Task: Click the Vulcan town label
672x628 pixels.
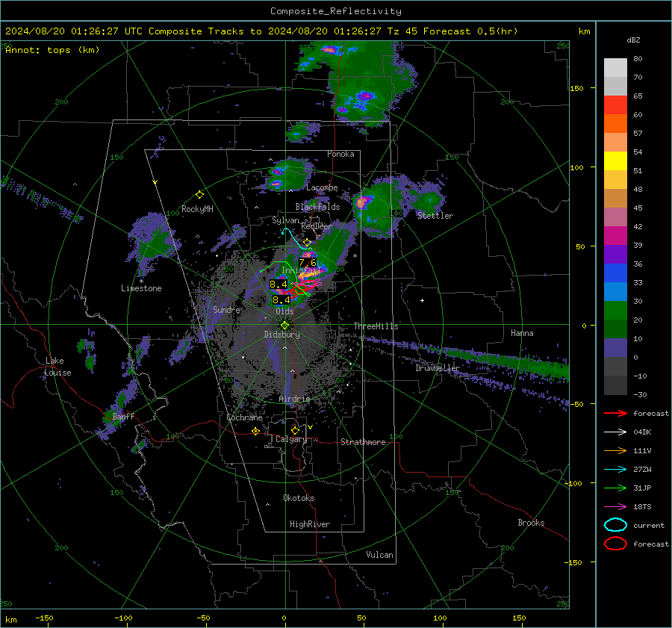Action: coord(380,555)
